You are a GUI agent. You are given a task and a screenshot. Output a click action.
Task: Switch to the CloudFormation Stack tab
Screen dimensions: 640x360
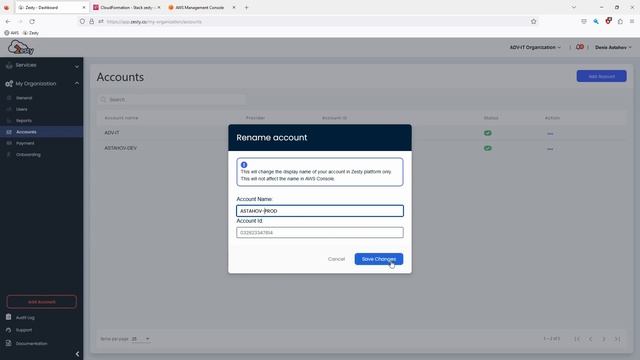pos(127,7)
